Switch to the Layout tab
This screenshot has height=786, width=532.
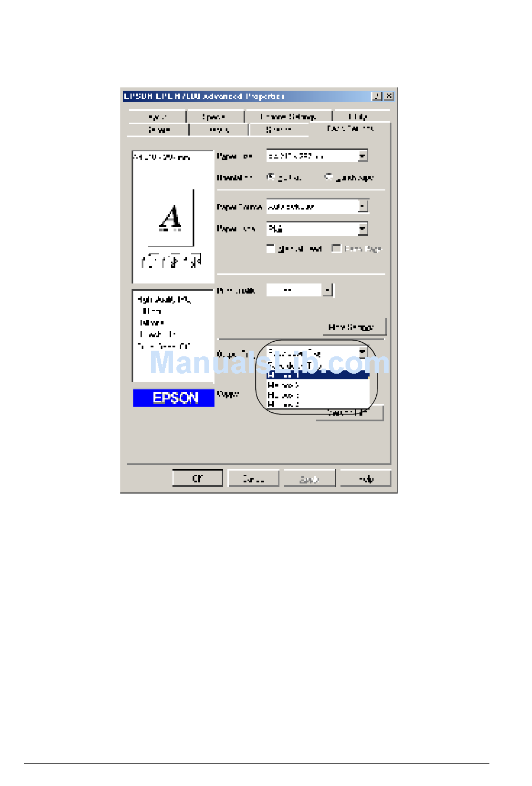click(157, 117)
